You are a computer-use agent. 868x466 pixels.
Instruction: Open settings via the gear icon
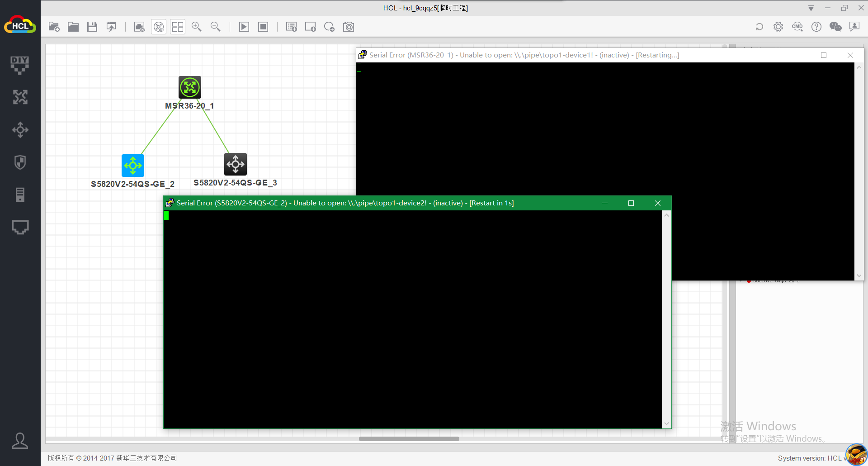(778, 27)
